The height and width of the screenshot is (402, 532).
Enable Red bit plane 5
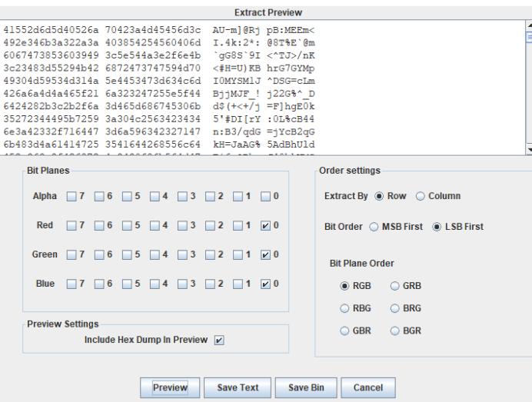click(x=127, y=225)
